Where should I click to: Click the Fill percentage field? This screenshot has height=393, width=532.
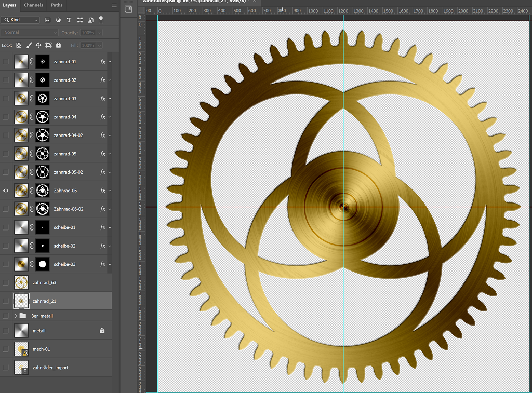tap(88, 45)
